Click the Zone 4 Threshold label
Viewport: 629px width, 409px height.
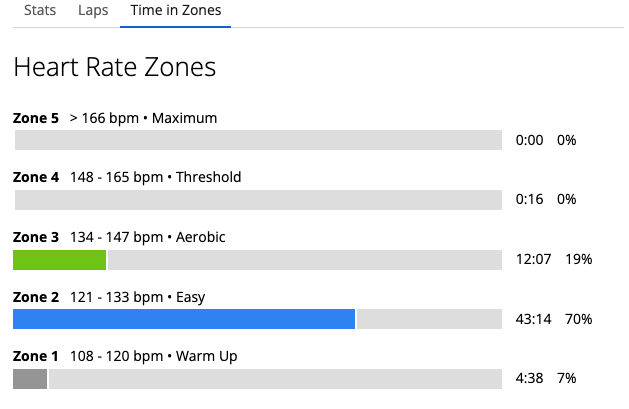click(127, 177)
